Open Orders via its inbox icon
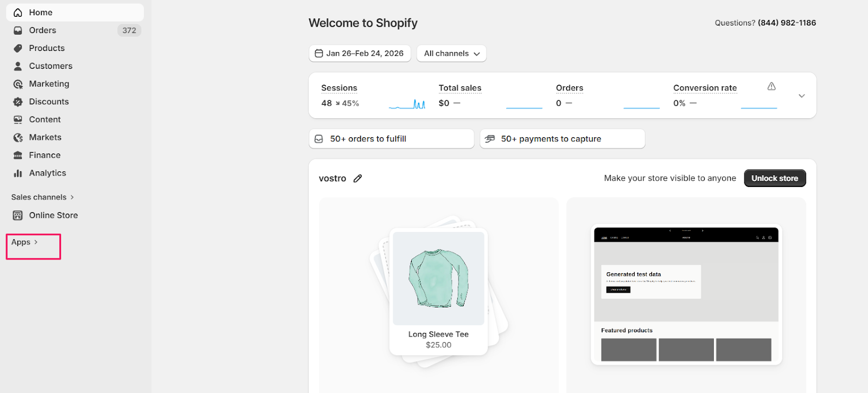This screenshot has height=393, width=868. tap(18, 30)
